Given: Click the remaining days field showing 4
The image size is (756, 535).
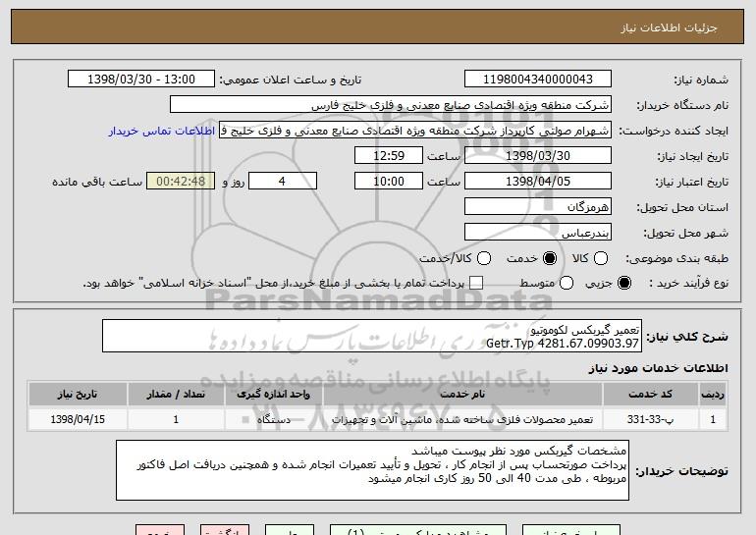Looking at the screenshot, I should (283, 182).
